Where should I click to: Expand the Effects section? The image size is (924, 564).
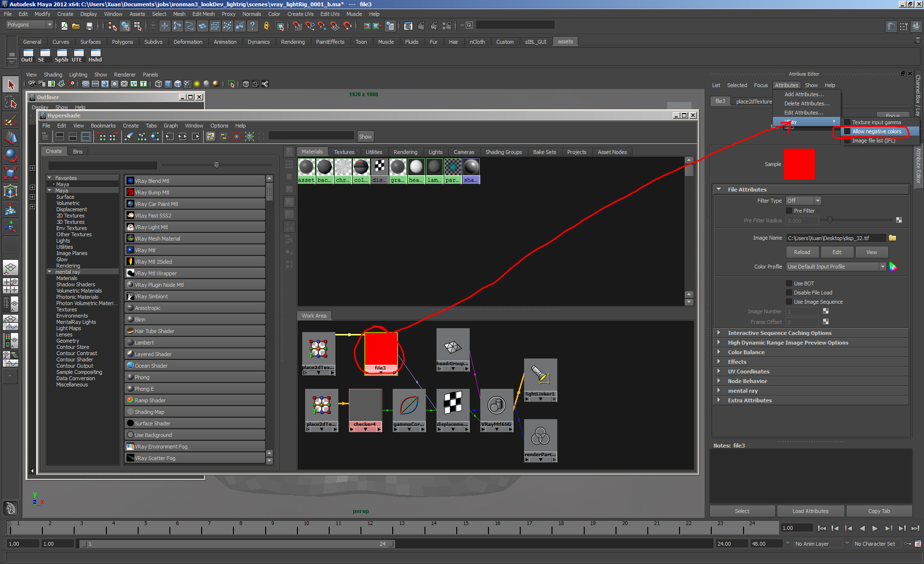click(719, 362)
